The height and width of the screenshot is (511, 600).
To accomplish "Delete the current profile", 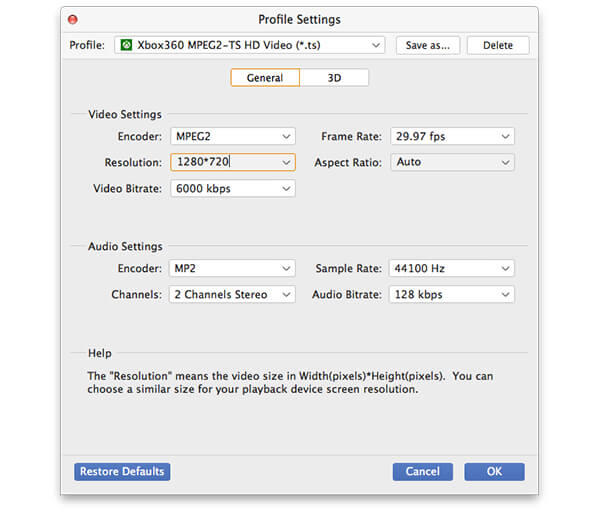I will [x=497, y=45].
